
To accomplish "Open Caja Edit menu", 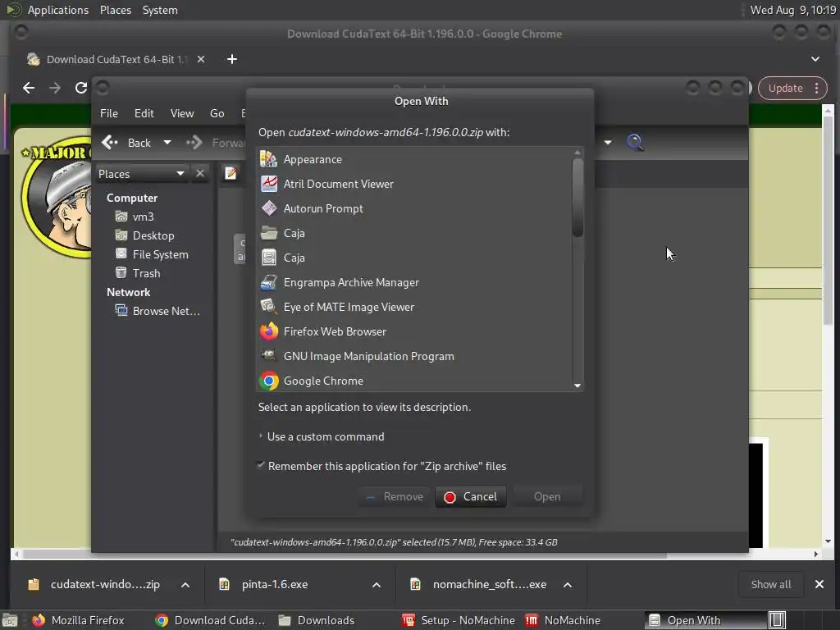I will tap(144, 113).
